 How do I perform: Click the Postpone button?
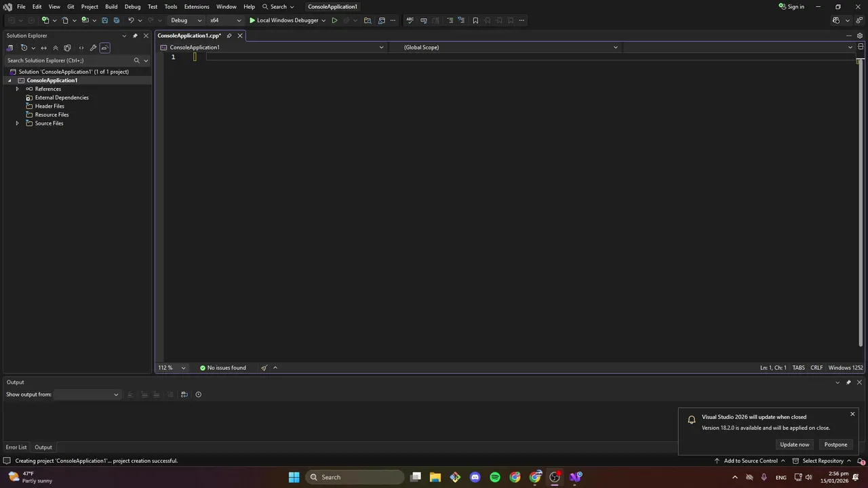click(835, 445)
